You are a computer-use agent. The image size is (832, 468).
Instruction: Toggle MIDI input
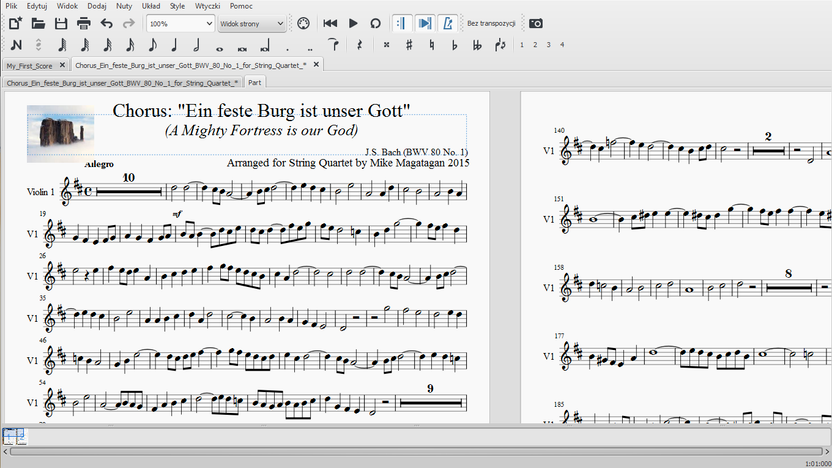(304, 23)
